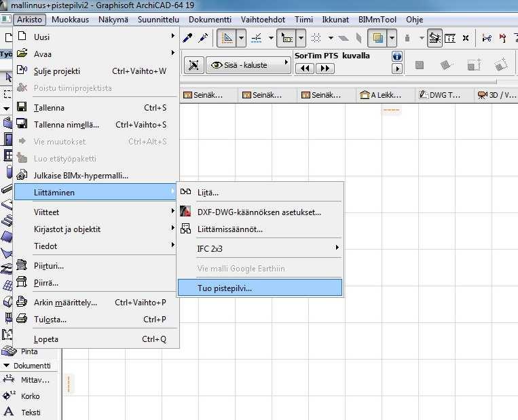Select the eyedropper pick-up parameters tool

[x=187, y=38]
